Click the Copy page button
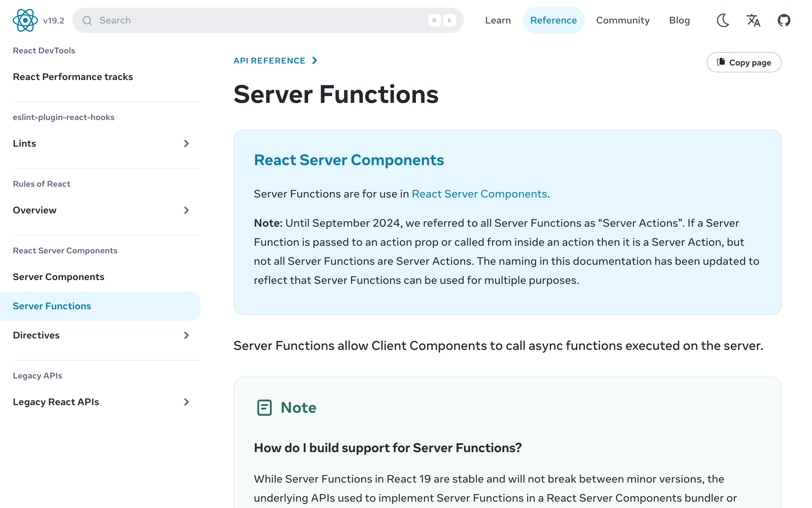This screenshot has height=508, width=812. [744, 62]
